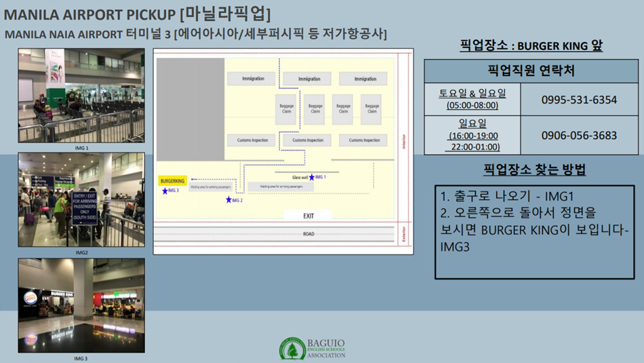
Task: Click the rightmost Customs Inspection box
Action: point(363,140)
